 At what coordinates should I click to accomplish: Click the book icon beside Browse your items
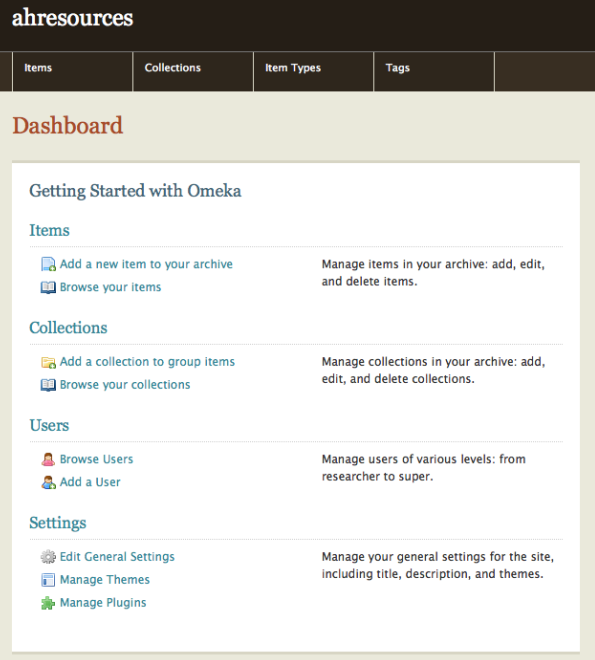[48, 287]
